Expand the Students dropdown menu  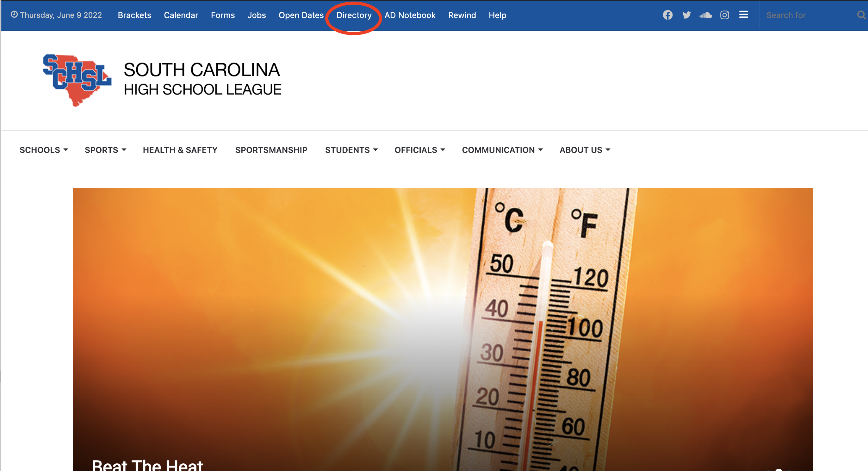tap(351, 150)
